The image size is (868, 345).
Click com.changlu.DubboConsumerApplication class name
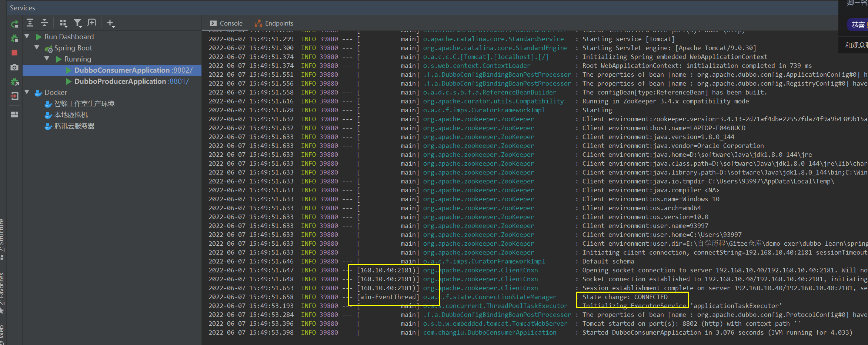click(490, 332)
